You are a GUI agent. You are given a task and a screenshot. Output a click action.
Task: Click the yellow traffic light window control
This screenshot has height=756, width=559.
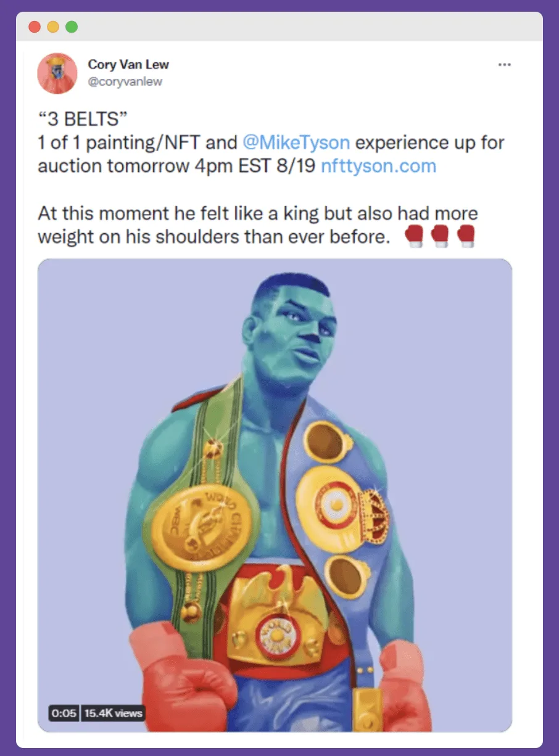52,27
